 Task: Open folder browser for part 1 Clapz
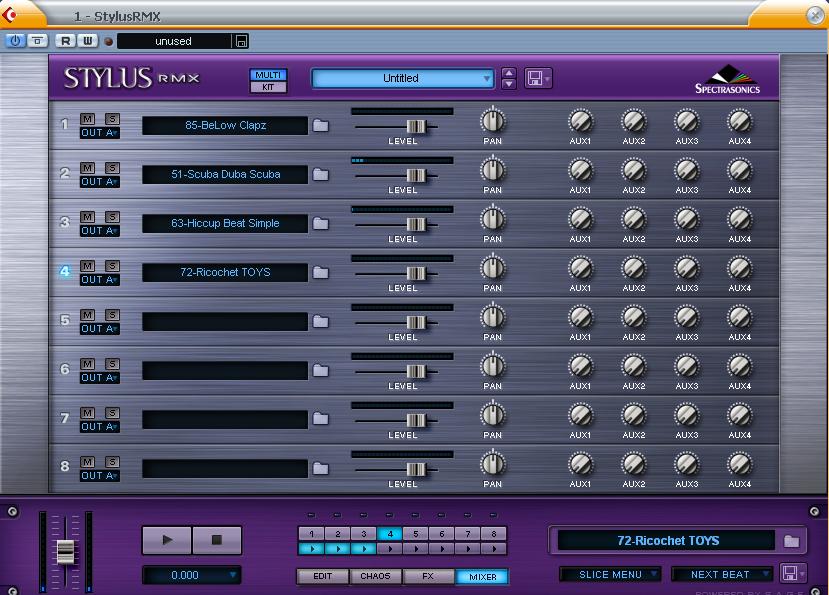click(320, 125)
